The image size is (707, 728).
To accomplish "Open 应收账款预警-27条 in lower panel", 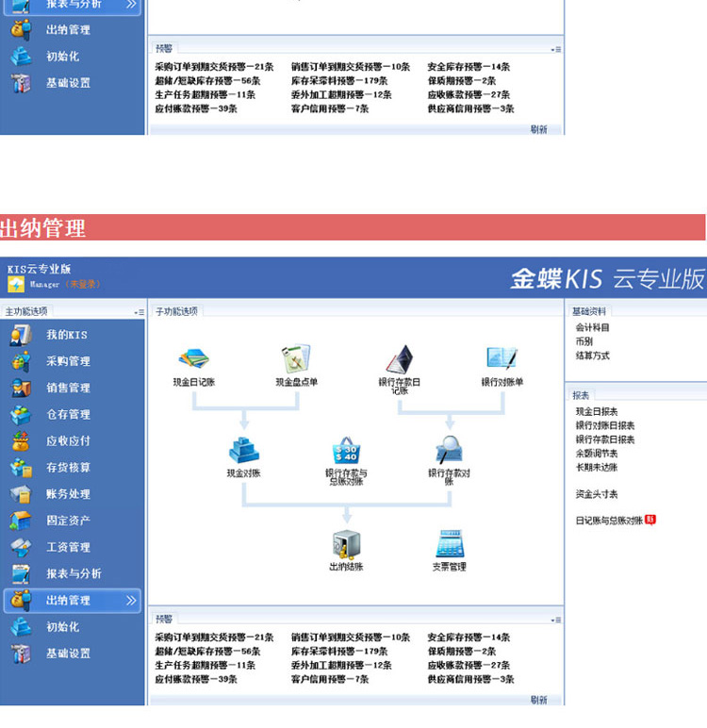I will point(469,665).
